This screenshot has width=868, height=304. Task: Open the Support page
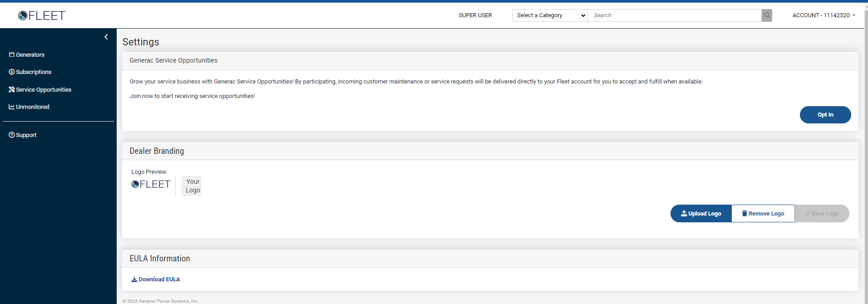pyautogui.click(x=26, y=135)
